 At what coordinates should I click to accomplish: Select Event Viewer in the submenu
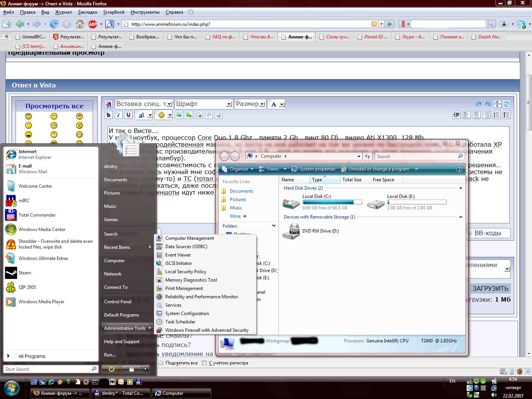178,255
